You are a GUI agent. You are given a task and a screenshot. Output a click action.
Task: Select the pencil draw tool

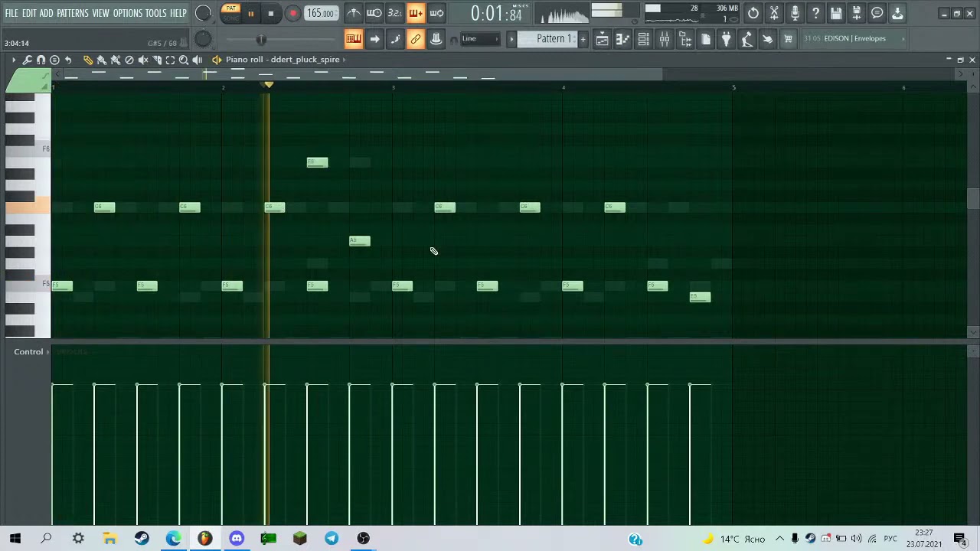click(88, 60)
